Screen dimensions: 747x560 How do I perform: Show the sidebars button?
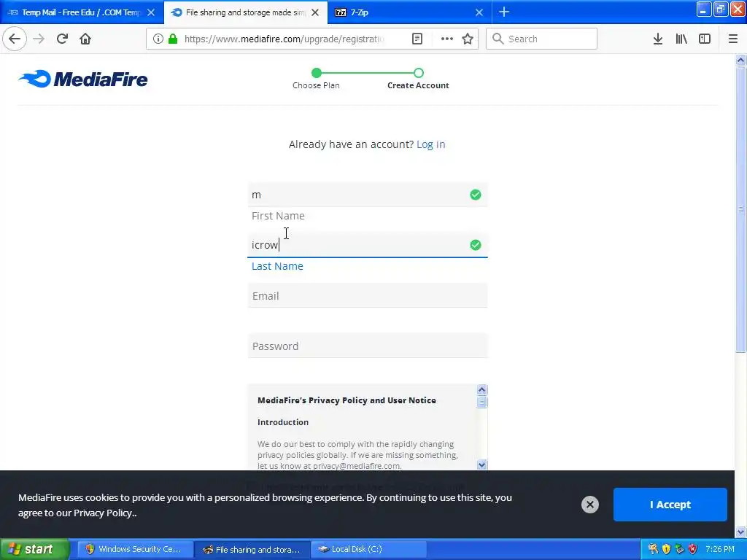pos(705,39)
